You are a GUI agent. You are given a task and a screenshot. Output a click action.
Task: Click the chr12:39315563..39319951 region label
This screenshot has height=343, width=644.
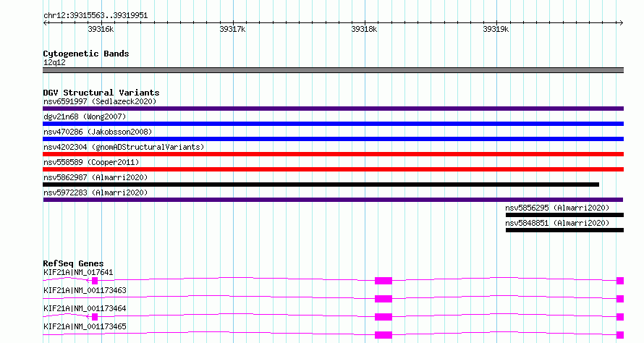(96, 16)
